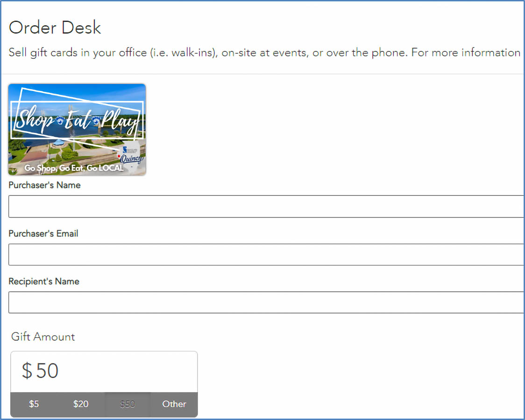
Task: Click the Purchaser's Name input field
Action: [x=266, y=206]
